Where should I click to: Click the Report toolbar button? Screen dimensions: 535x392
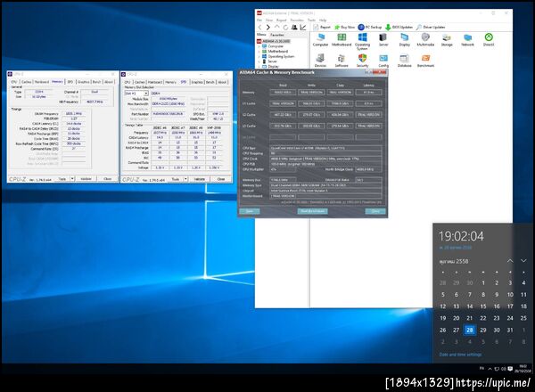click(322, 27)
